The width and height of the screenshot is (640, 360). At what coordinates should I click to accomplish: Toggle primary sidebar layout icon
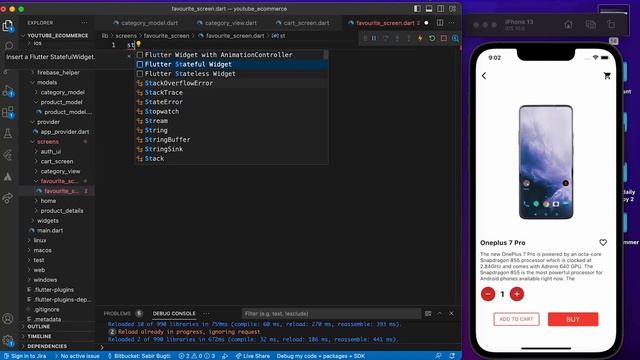click(417, 9)
